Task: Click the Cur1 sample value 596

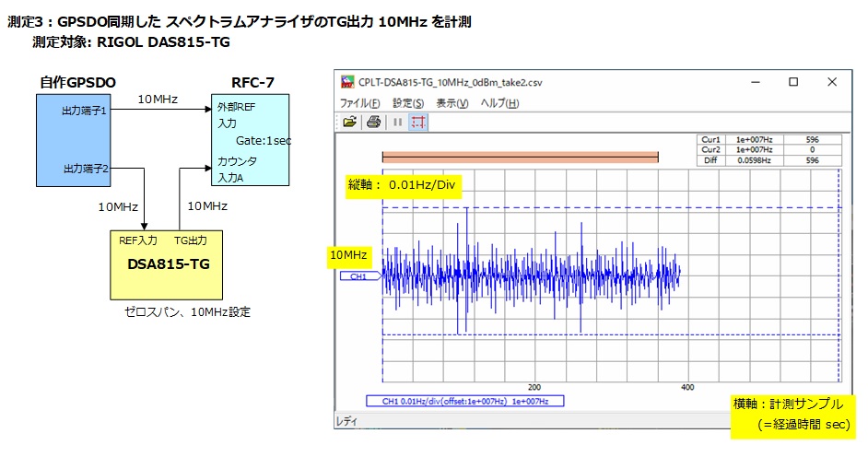Action: click(x=812, y=140)
